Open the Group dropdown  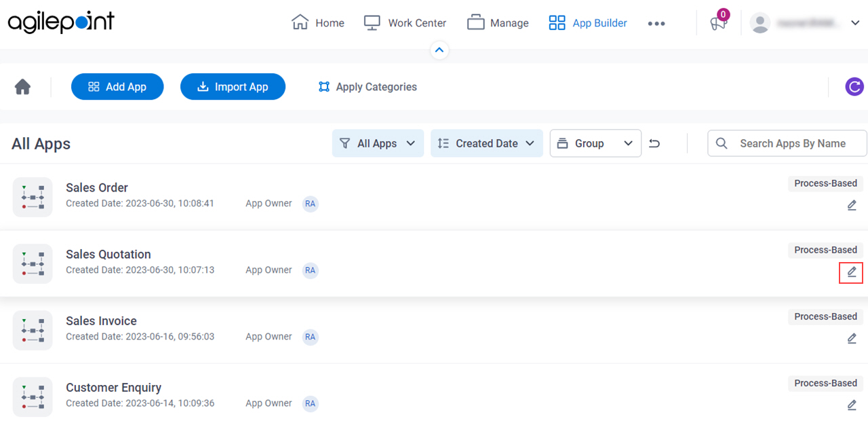click(x=595, y=143)
